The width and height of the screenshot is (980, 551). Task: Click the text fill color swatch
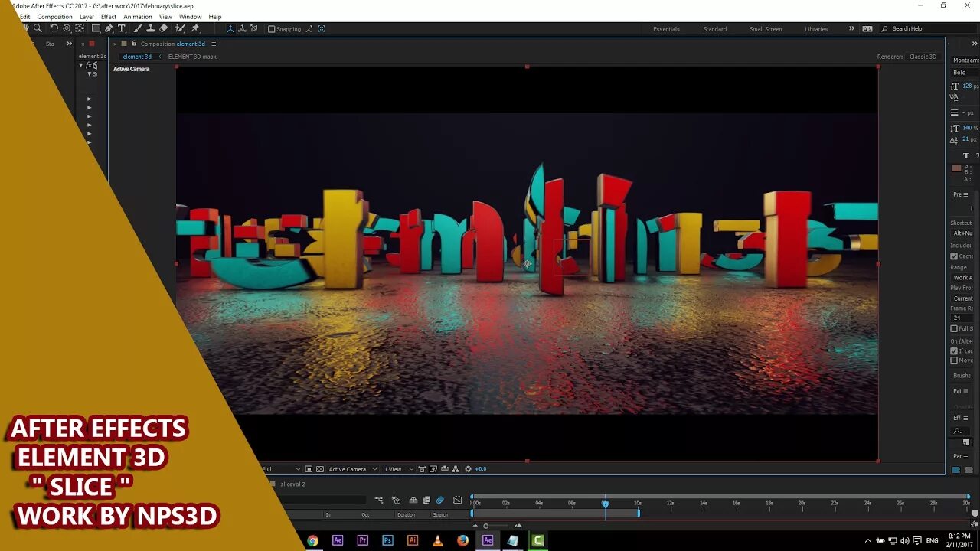click(955, 168)
